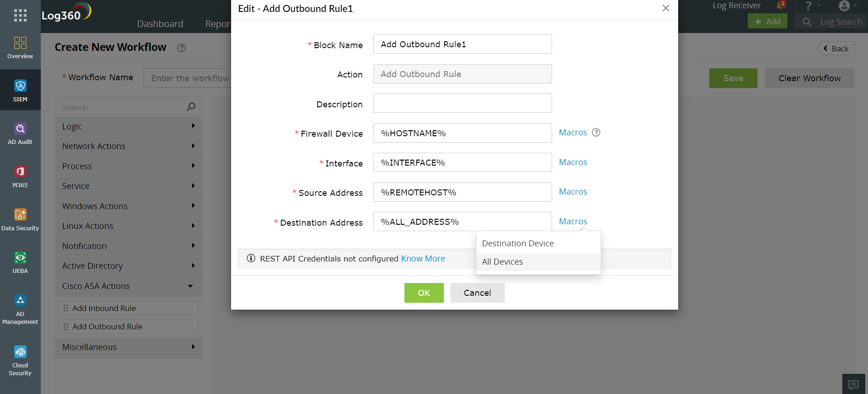Image resolution: width=868 pixels, height=394 pixels.
Task: Click the Interface input field
Action: [462, 163]
